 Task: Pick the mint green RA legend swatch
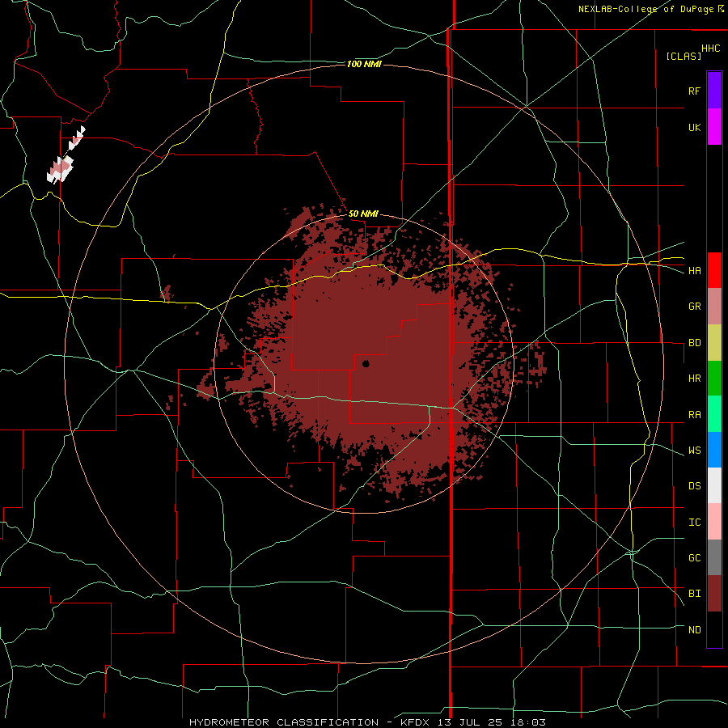(x=714, y=414)
